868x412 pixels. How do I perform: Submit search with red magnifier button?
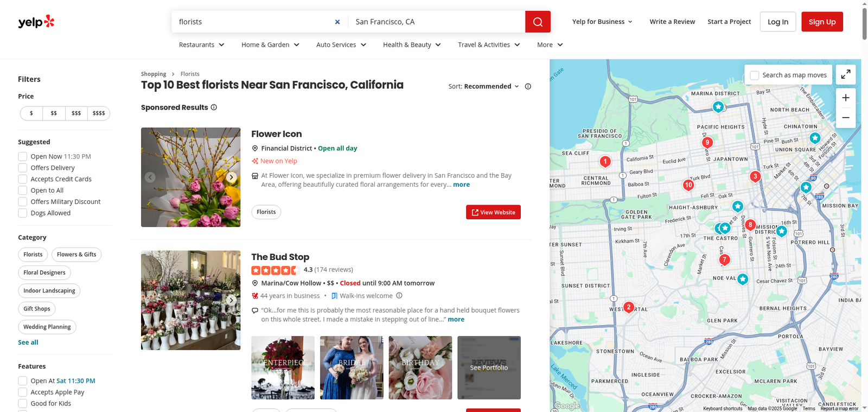[538, 22]
